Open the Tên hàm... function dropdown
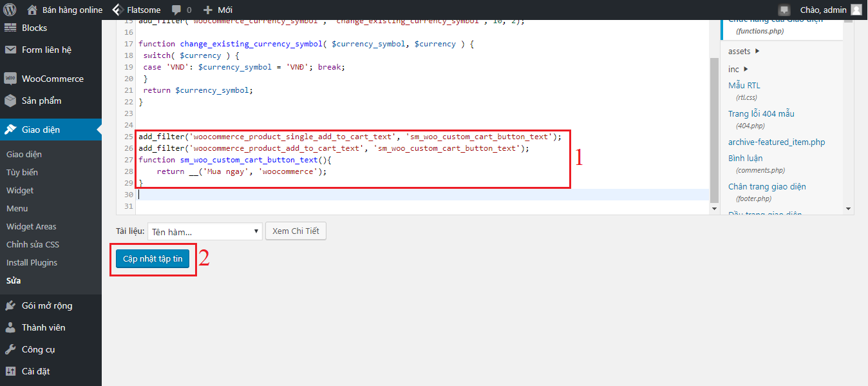This screenshot has width=868, height=386. point(205,231)
